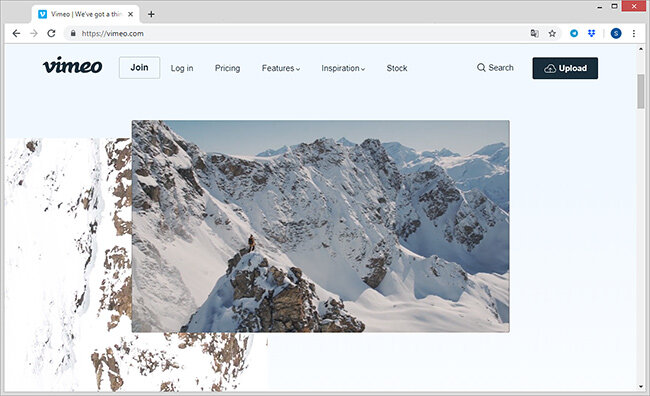Minimize the browser window
650x396 pixels.
[600, 6]
